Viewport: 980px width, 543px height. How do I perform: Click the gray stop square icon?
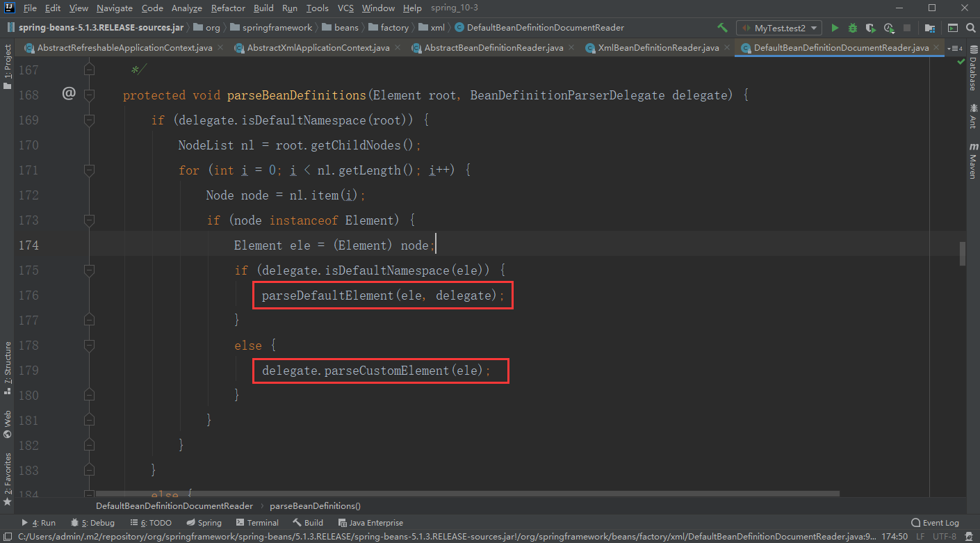click(906, 28)
